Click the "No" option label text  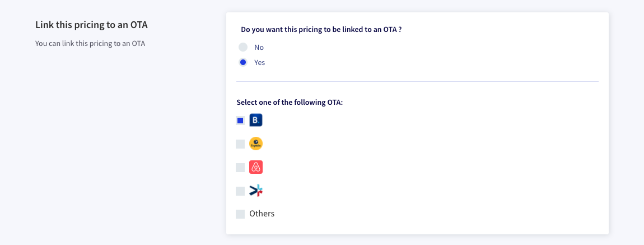coord(259,47)
